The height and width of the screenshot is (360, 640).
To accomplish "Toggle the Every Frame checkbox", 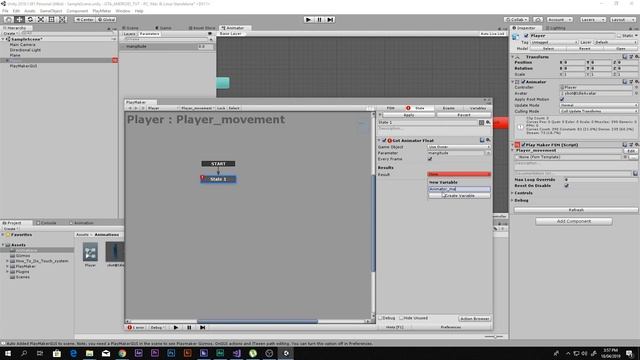I will point(430,159).
